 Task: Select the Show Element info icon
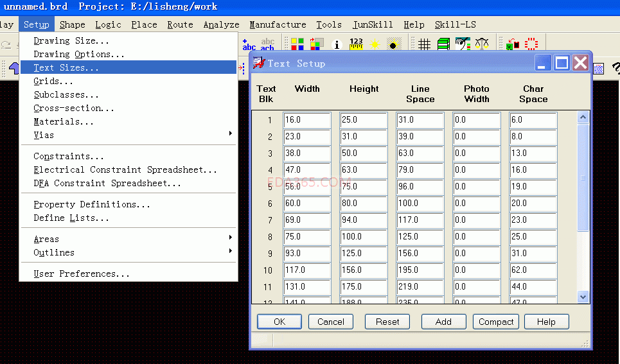pos(336,44)
